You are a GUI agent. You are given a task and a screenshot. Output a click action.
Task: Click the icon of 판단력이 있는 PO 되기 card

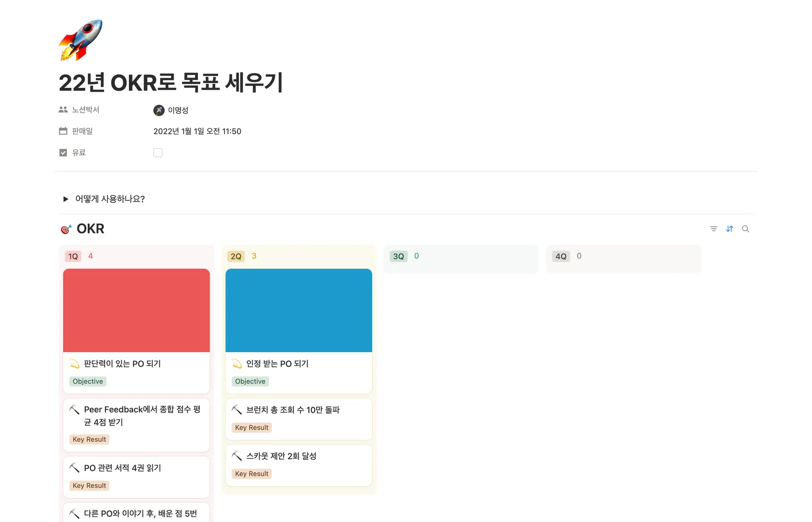(x=75, y=363)
